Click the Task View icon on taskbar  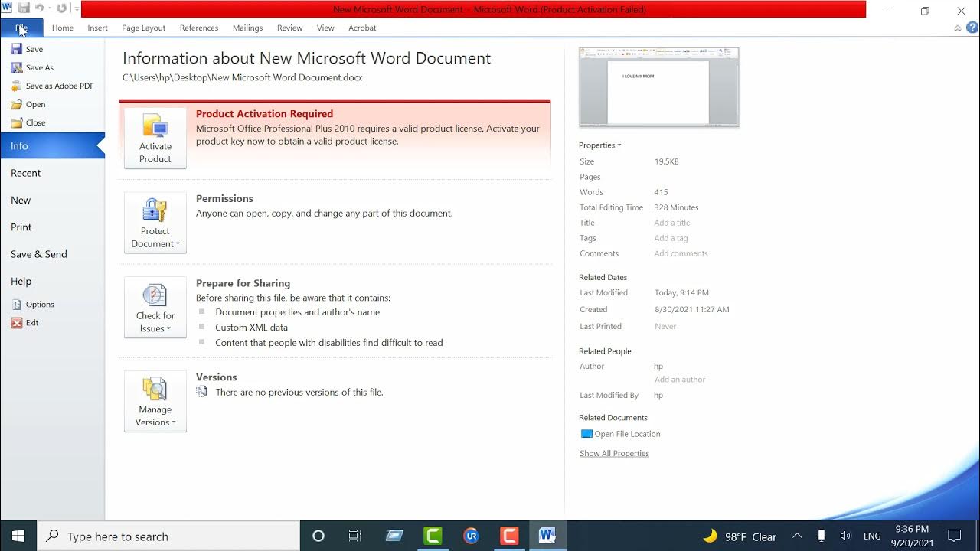coord(355,536)
